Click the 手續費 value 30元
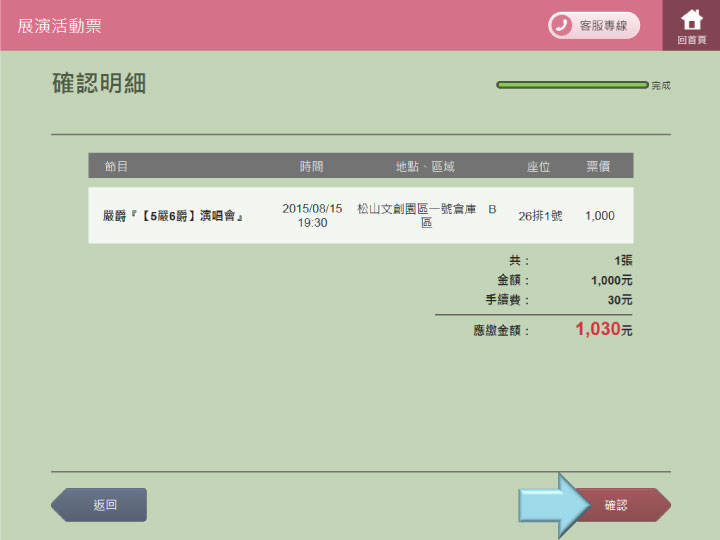Screen dimensions: 720x540 tap(620, 300)
